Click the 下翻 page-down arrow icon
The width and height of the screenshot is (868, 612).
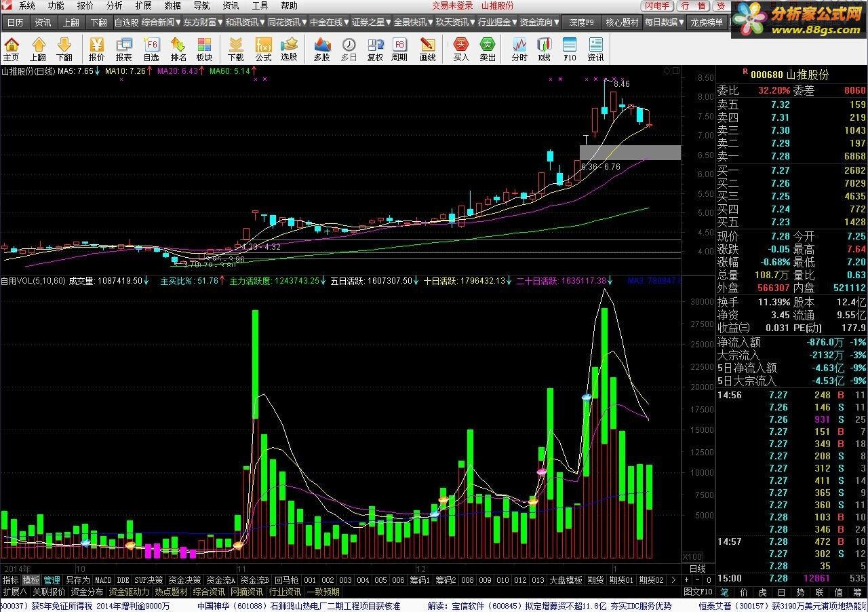click(64, 50)
